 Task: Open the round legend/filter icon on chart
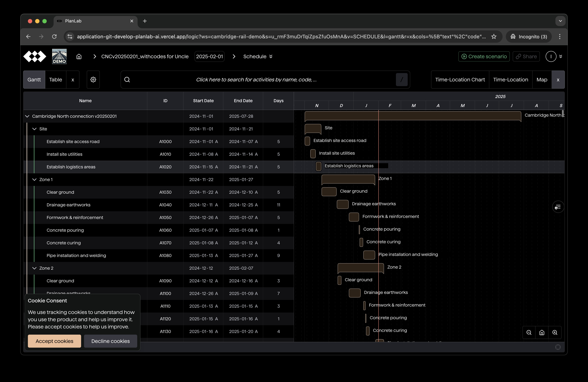pos(558,207)
